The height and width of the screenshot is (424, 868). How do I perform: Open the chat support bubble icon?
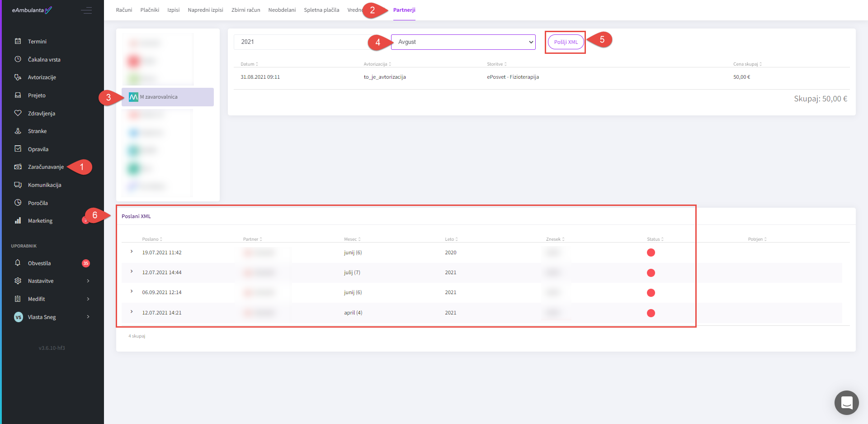846,402
